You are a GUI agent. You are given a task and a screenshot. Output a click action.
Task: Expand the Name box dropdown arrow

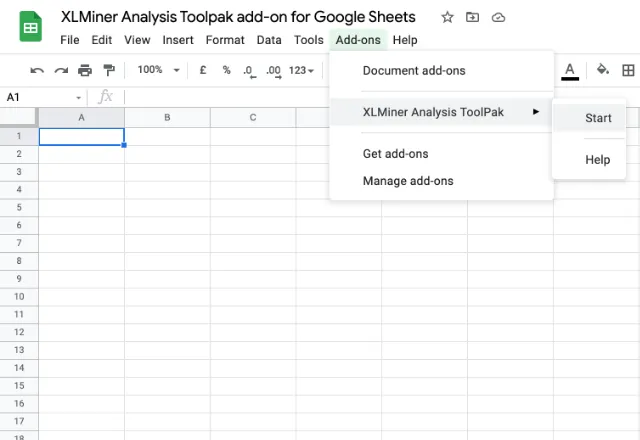pyautogui.click(x=78, y=98)
